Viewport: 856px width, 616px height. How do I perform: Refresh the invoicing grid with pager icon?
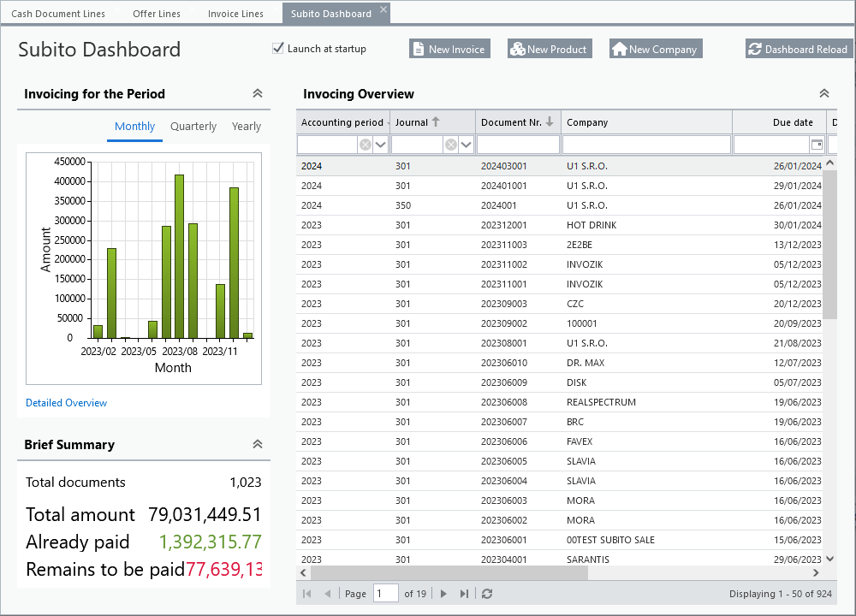pos(487,594)
